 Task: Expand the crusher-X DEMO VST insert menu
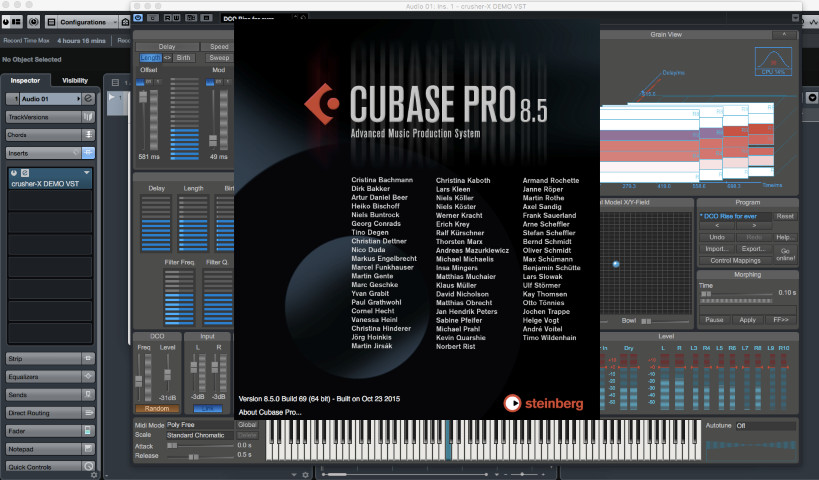point(87,172)
